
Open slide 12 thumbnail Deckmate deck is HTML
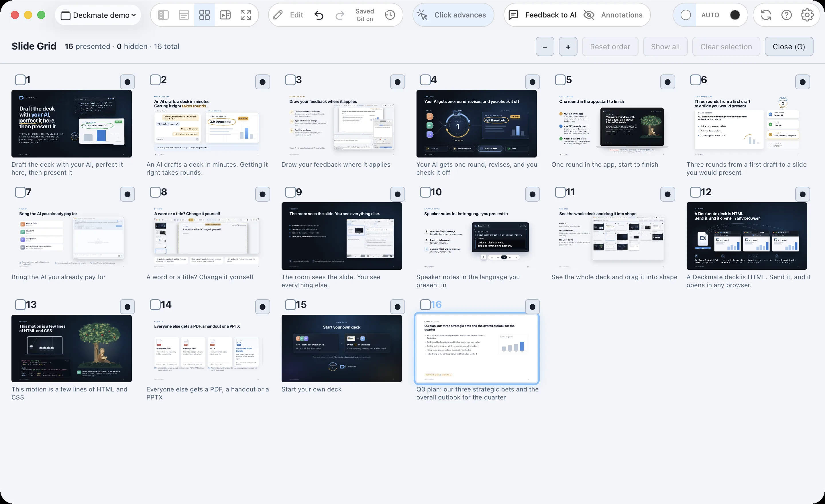point(747,236)
